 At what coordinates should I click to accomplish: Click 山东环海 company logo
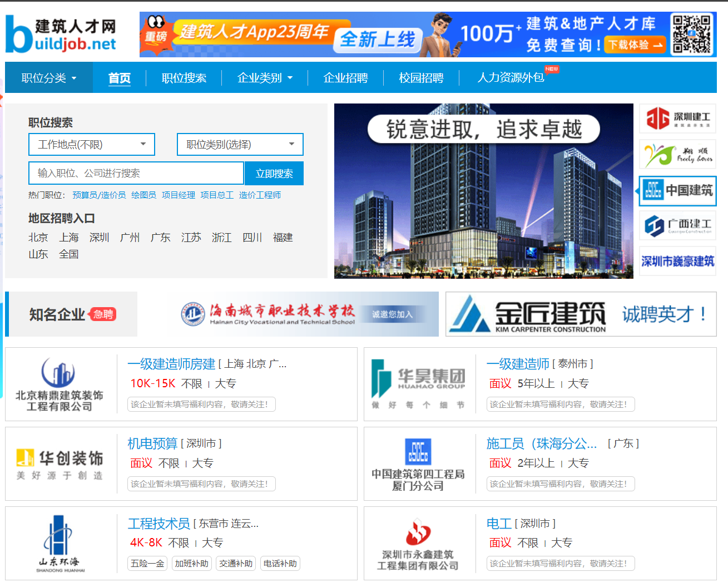tap(60, 544)
